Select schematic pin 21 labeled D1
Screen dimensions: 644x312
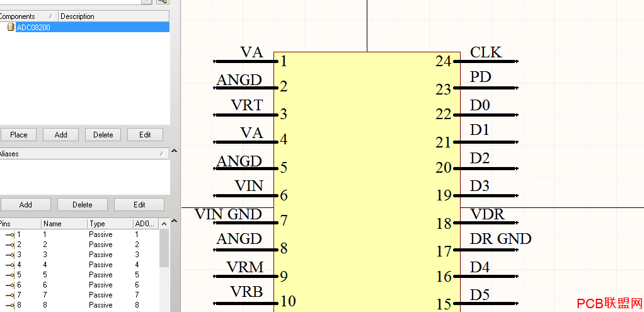point(486,142)
